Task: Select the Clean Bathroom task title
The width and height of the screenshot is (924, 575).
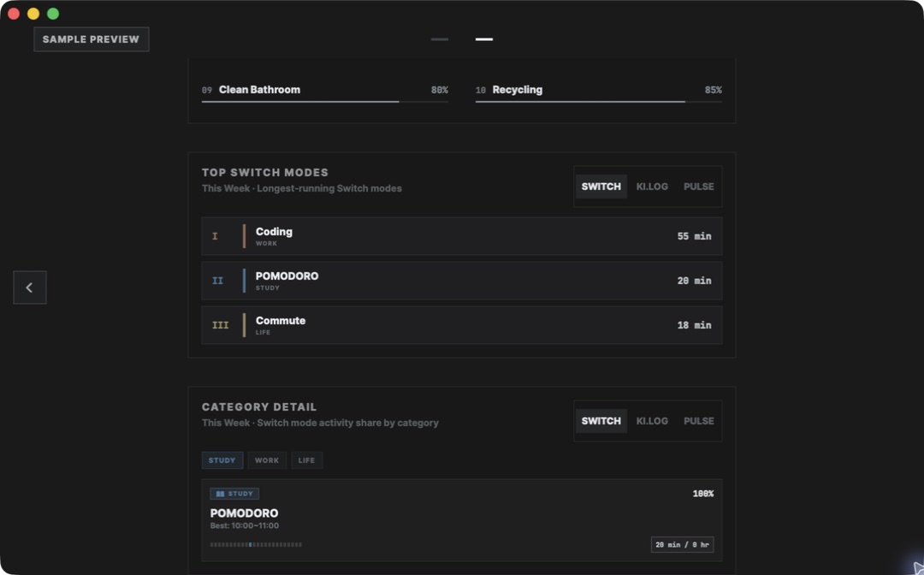Action: coord(259,90)
